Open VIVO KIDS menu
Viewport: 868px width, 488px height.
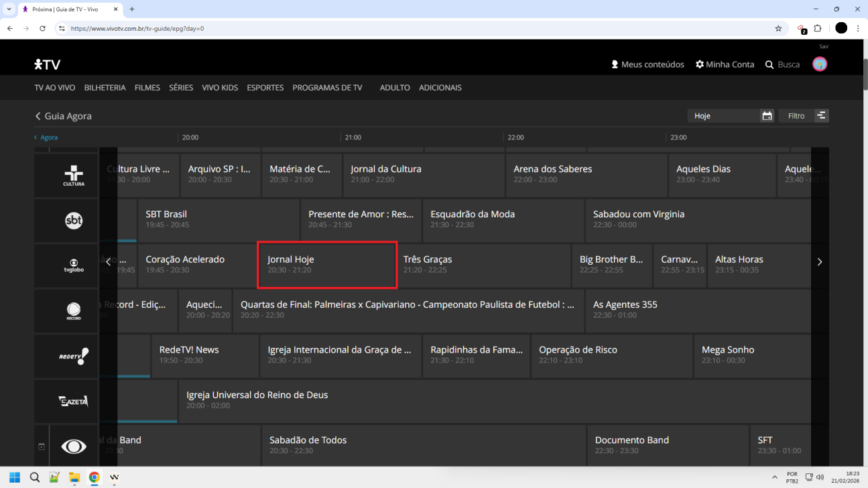click(x=220, y=88)
